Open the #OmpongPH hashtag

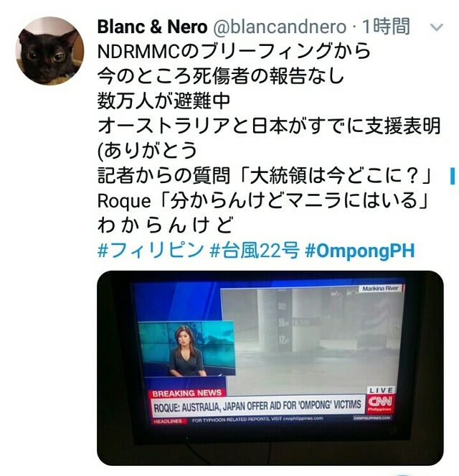click(x=360, y=251)
